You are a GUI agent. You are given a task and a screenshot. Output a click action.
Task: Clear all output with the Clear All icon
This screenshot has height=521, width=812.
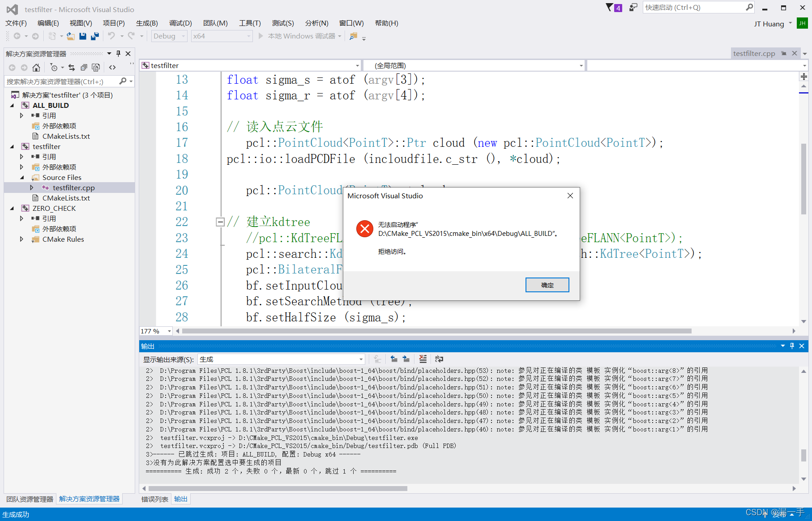(x=423, y=359)
